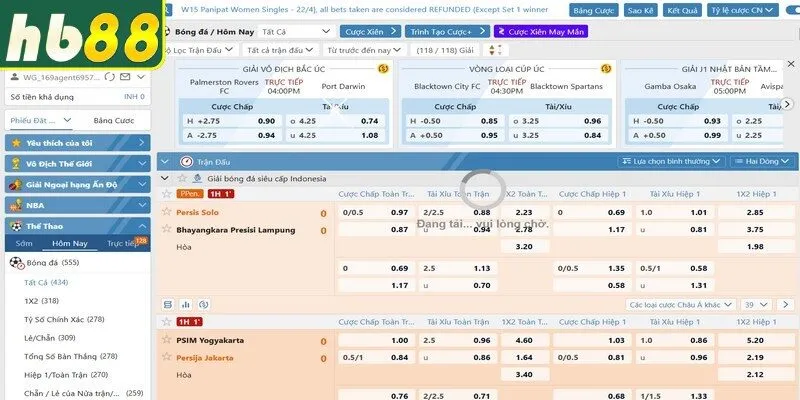Open Các loại cược Châu Á khác dropdown
This screenshot has width=800, height=400.
681,305
